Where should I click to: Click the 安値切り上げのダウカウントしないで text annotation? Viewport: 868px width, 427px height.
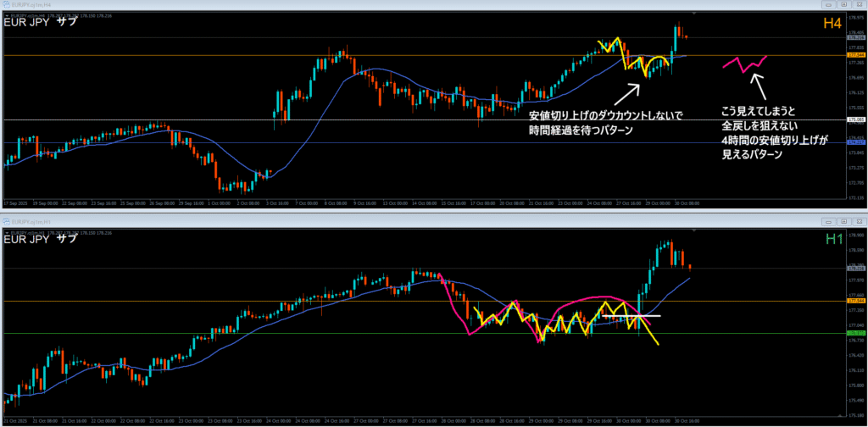tap(605, 114)
